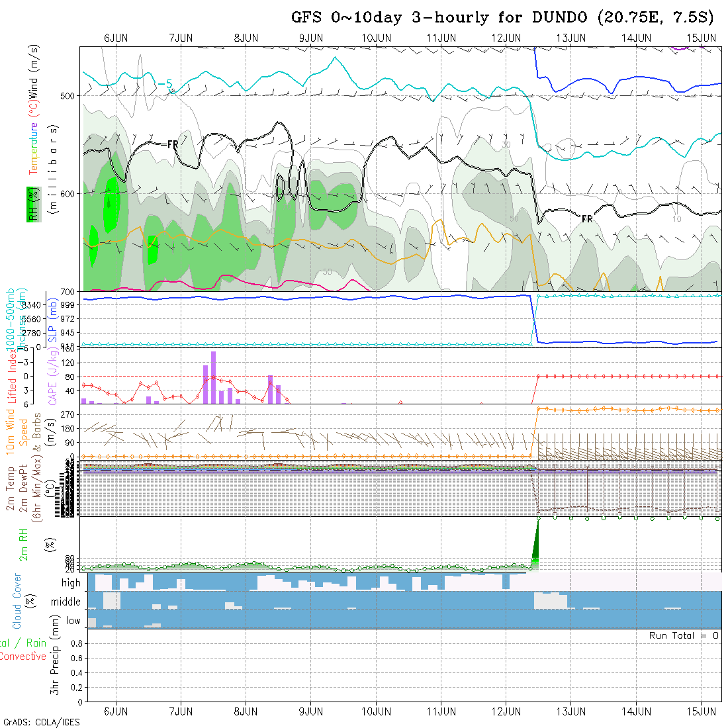Click the 'middle' cloud cover row label

point(66,602)
